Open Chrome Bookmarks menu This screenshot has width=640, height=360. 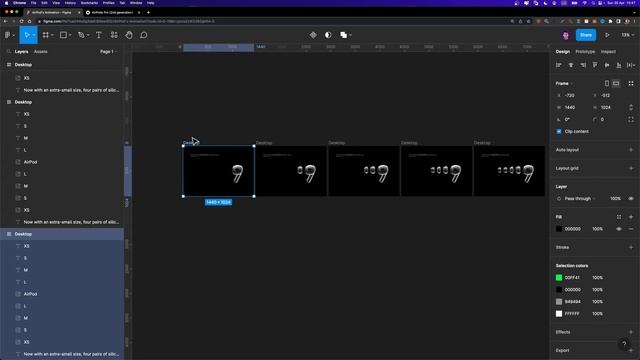(x=89, y=3)
